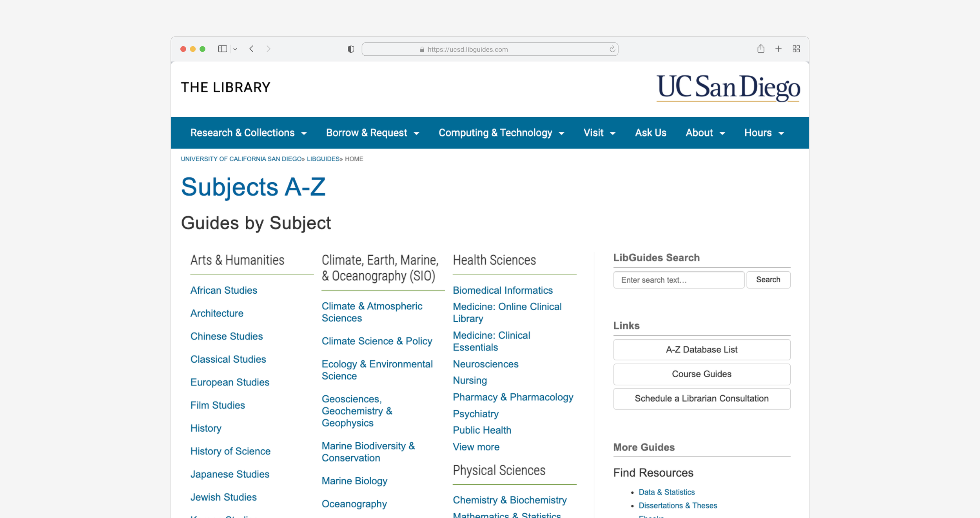This screenshot has height=518, width=980.
Task: Click LIBGUIDES in the breadcrumb
Action: (323, 159)
